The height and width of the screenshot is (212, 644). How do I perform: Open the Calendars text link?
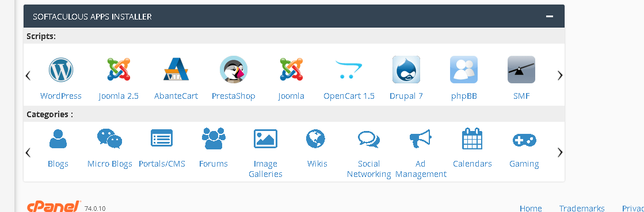coord(472,164)
